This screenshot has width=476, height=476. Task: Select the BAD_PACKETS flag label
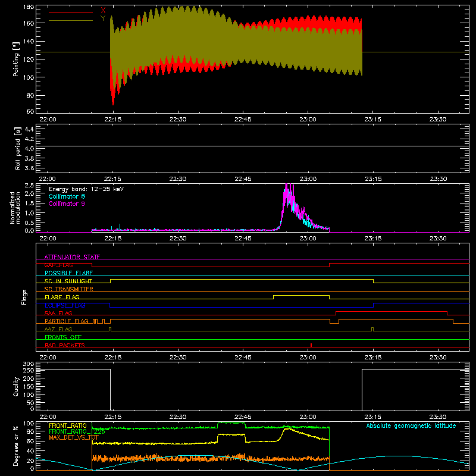click(x=65, y=345)
